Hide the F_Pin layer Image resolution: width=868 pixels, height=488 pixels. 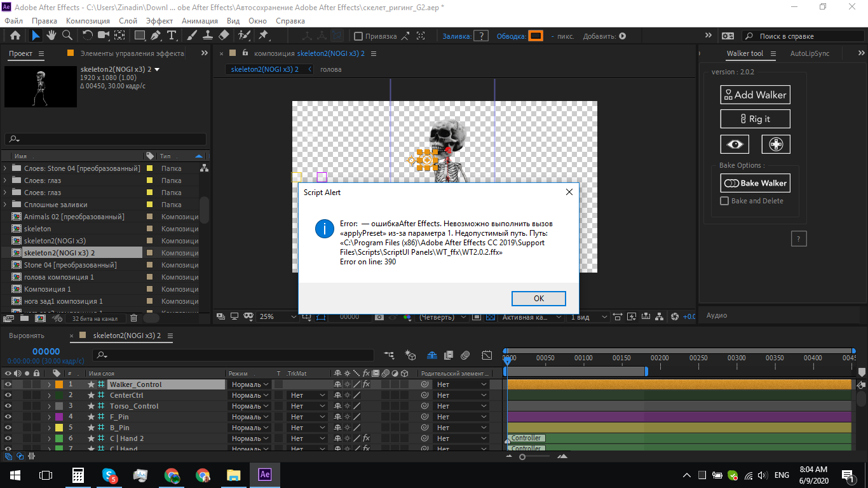click(8, 417)
